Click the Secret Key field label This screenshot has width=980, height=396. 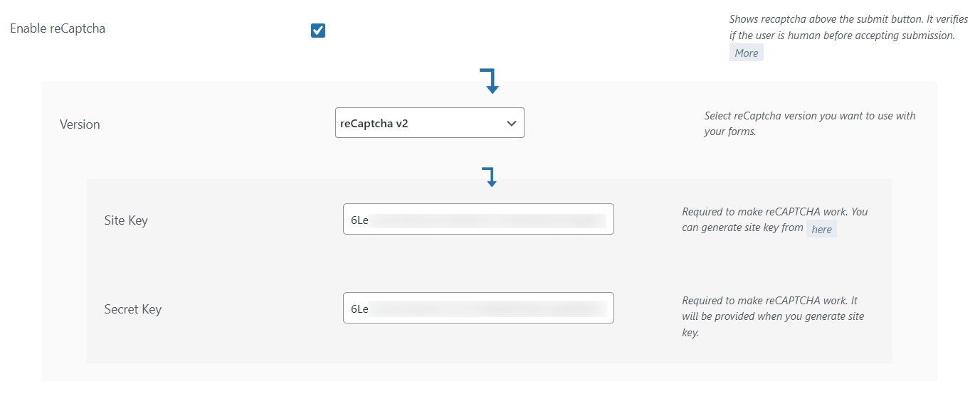133,309
